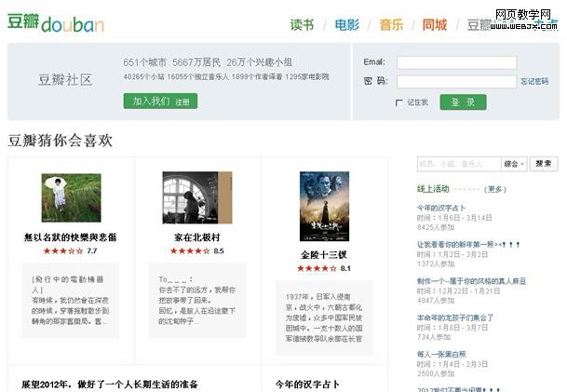567x392 pixels.
Task: Click the 金陵十三钗 title link
Action: tap(324, 254)
